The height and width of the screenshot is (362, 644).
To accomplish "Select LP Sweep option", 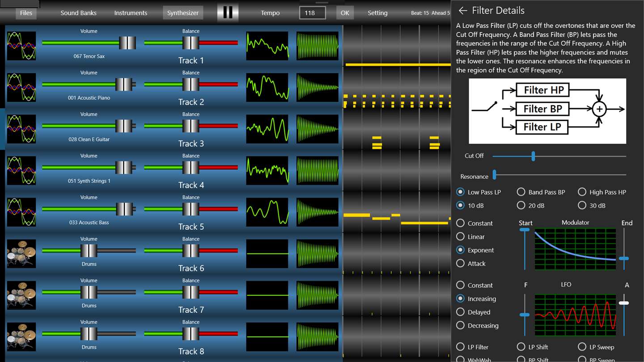I will (596, 347).
